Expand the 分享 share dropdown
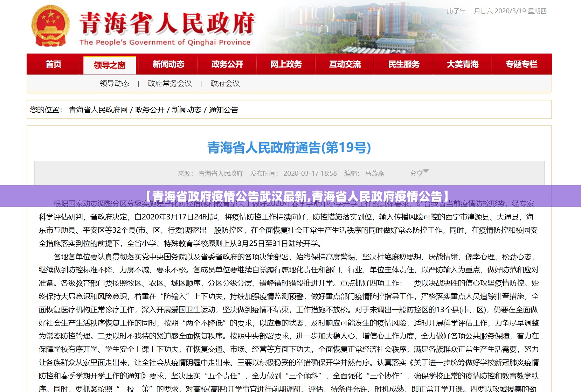581x392 pixels. (419, 173)
